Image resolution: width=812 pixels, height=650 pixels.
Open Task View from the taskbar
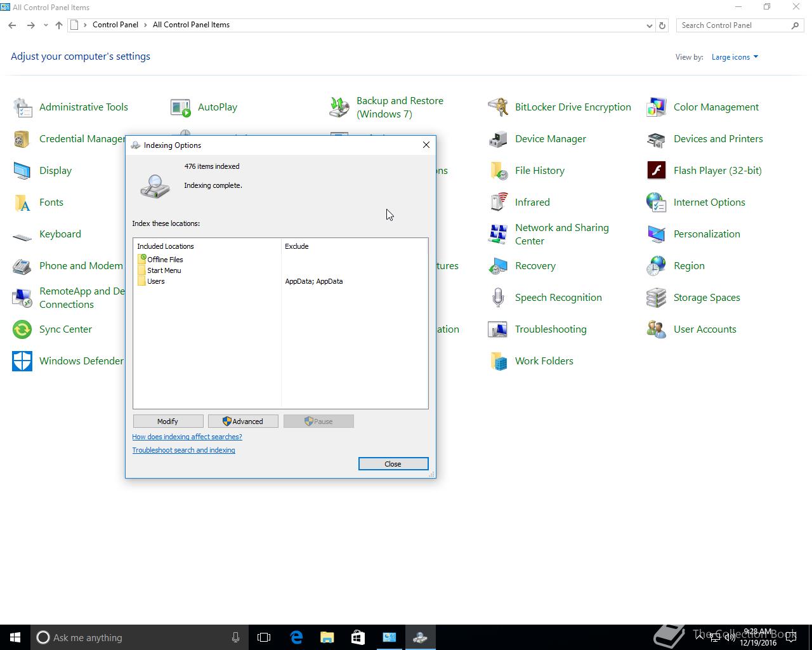pyautogui.click(x=264, y=637)
